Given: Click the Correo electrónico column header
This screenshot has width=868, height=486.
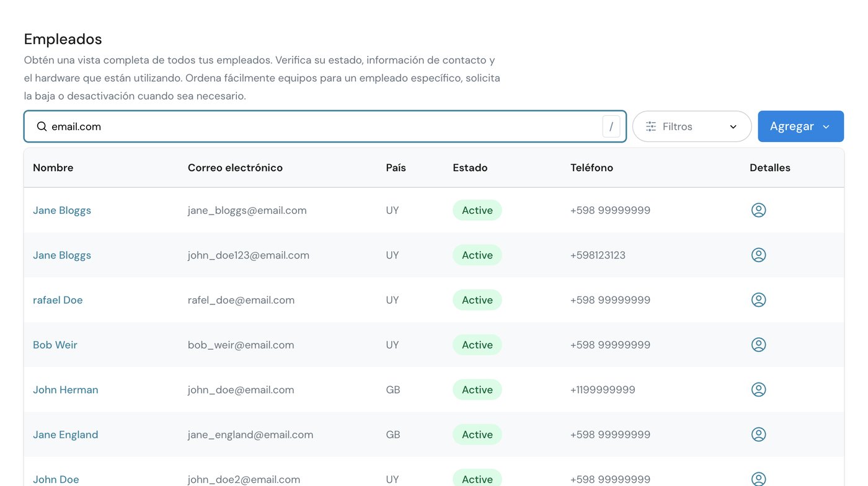Looking at the screenshot, I should point(235,168).
